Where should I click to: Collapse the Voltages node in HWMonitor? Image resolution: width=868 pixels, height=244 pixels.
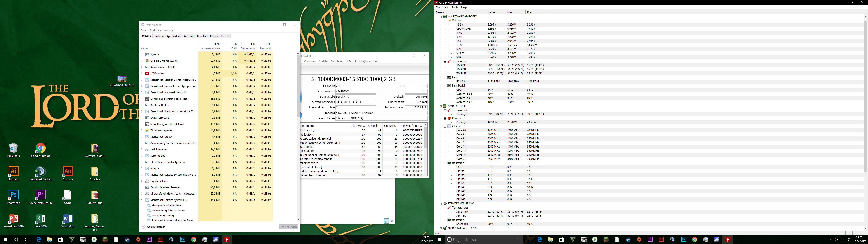pos(445,21)
